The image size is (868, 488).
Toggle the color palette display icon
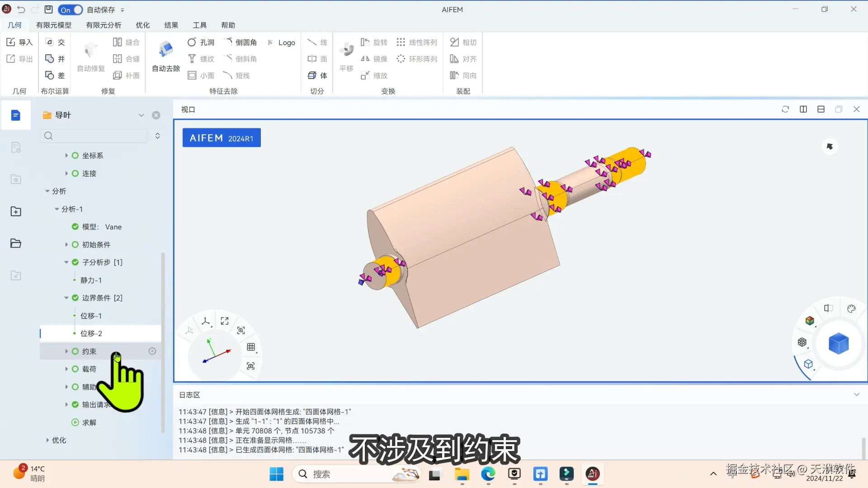tap(851, 309)
